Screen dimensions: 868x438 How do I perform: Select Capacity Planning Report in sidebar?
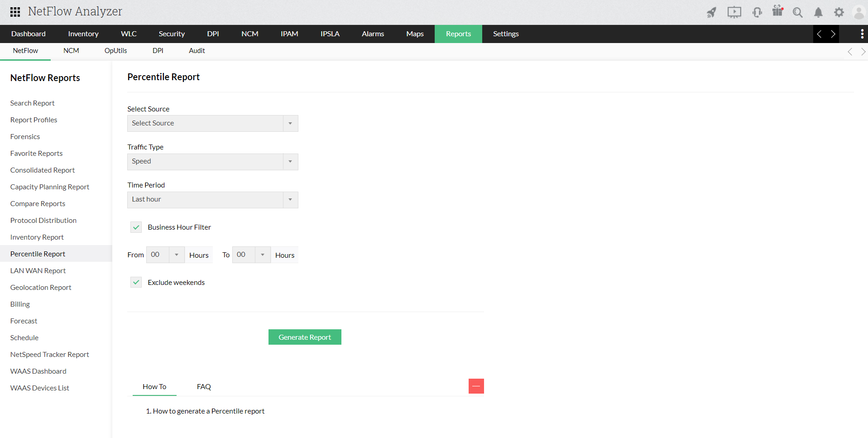50,187
